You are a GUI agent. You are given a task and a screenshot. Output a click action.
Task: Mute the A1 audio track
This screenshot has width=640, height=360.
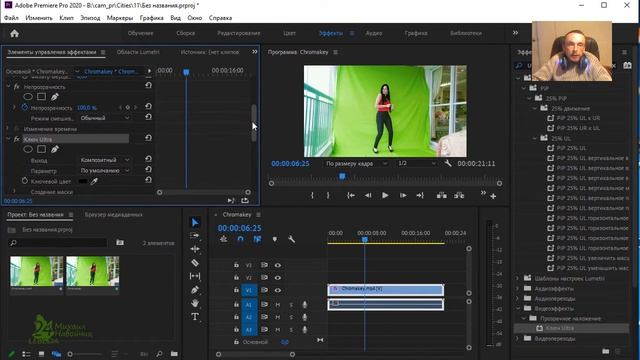tap(278, 305)
